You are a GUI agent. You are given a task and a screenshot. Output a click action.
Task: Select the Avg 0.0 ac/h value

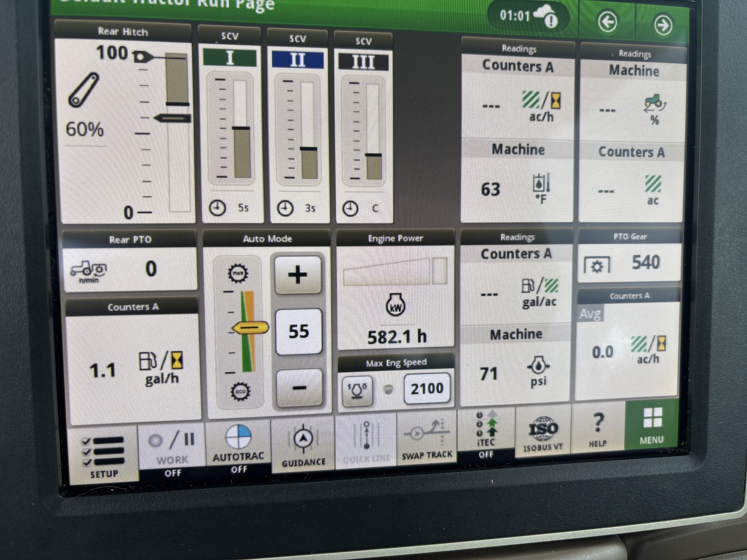603,352
